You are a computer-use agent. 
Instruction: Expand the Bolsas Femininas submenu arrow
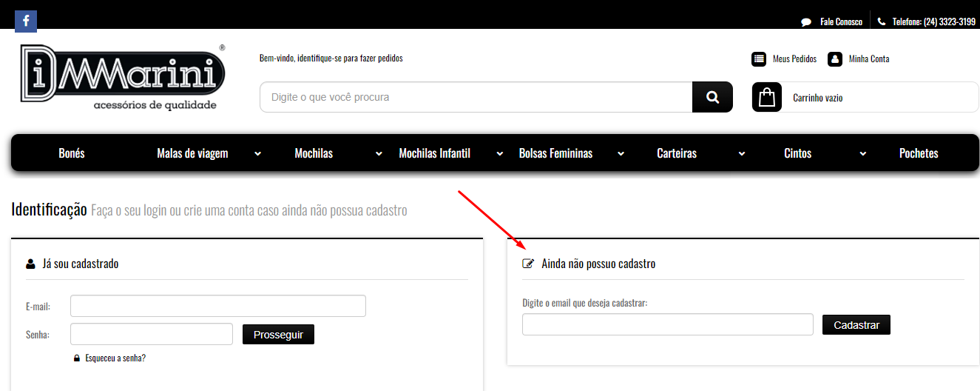pyautogui.click(x=621, y=154)
